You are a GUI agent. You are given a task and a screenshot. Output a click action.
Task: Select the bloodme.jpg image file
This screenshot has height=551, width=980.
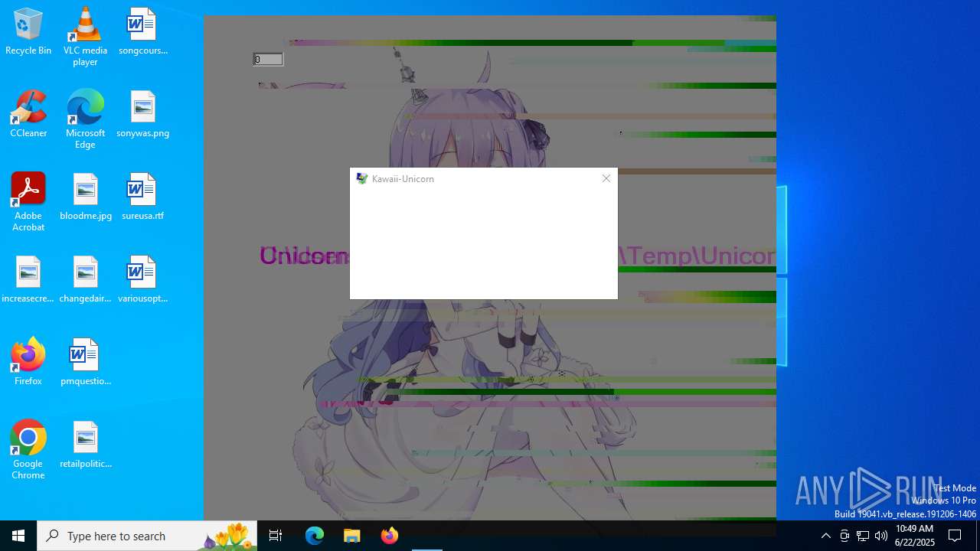point(85,197)
